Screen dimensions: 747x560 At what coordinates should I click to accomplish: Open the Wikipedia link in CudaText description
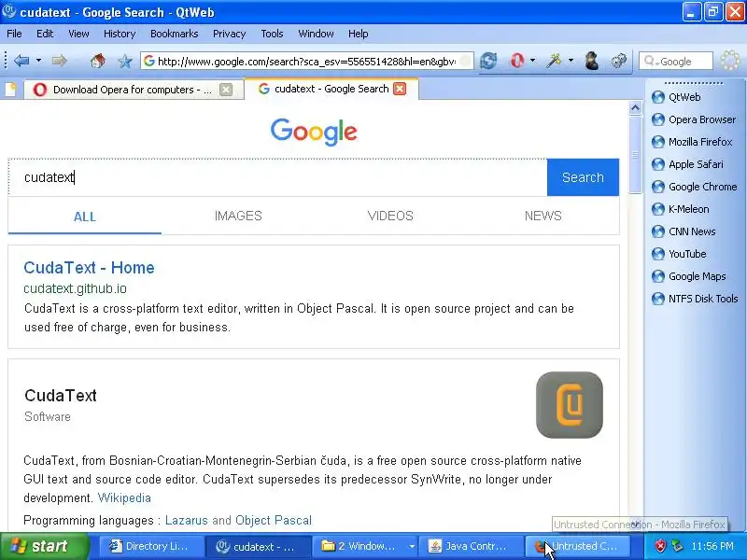pos(124,498)
